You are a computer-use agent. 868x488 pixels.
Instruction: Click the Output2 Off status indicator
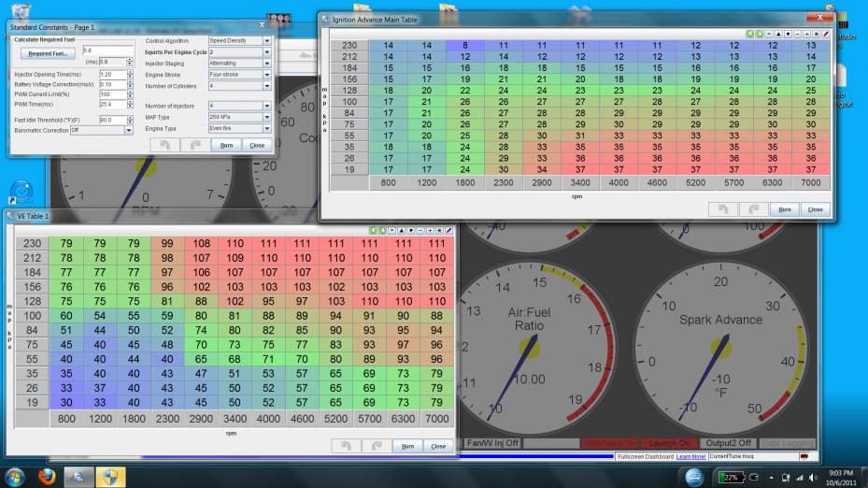coord(729,442)
